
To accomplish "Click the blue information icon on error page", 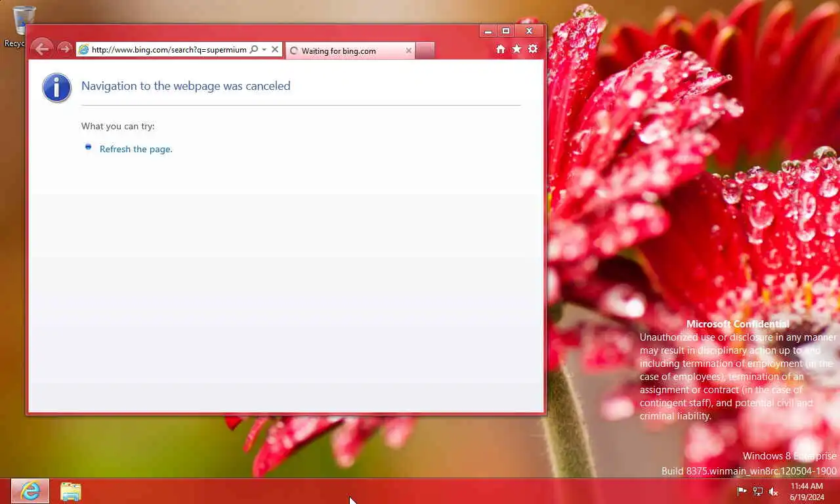I will [x=57, y=87].
